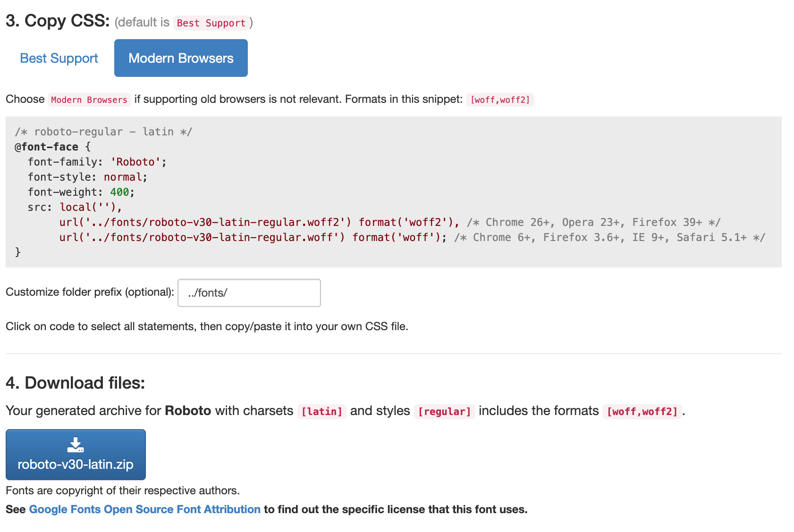
Task: Click the @font-face line in the code
Action: point(52,147)
